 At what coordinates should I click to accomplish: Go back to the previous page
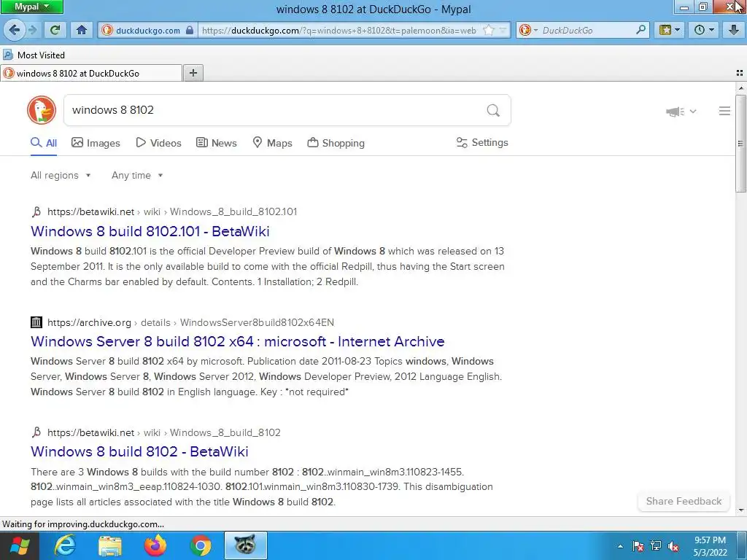click(x=15, y=31)
